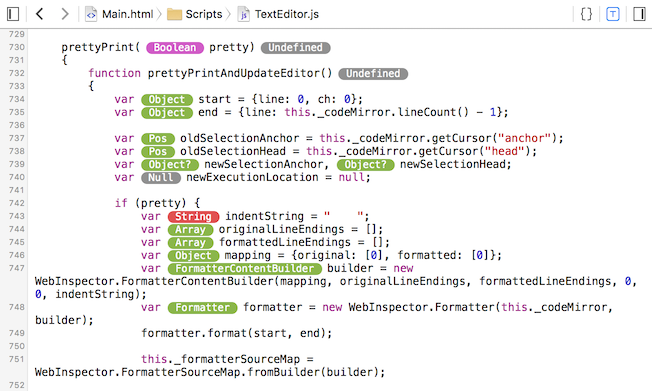The image size is (652, 391).
Task: Click line number 751 in gutter
Action: [17, 359]
